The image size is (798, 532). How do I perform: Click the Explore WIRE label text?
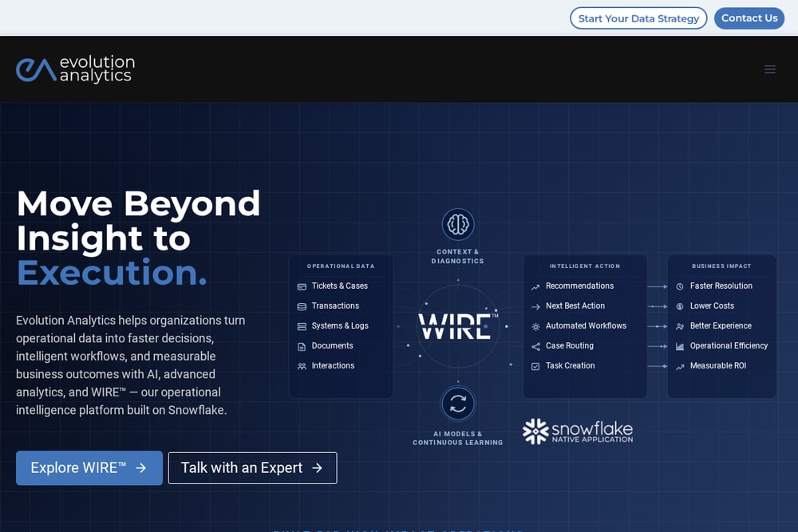coord(78,468)
